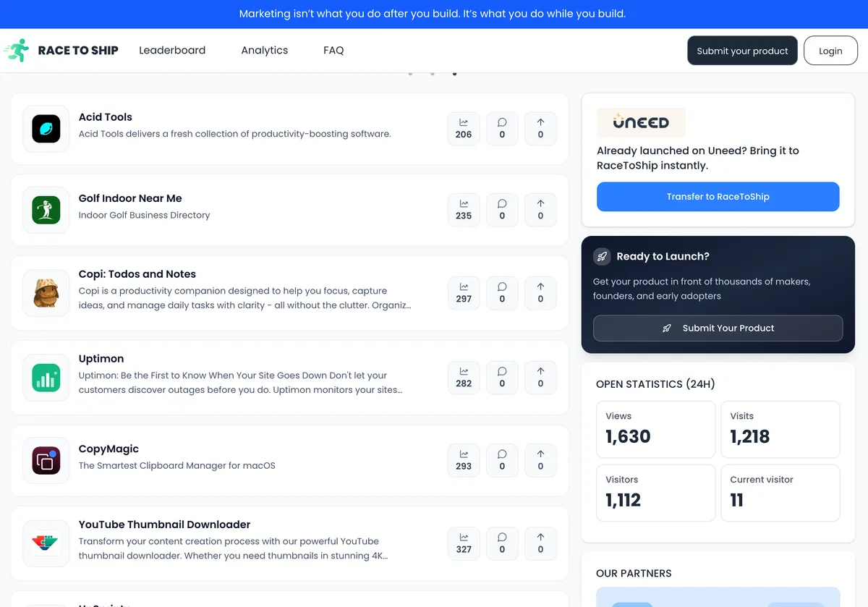Open comments on CopyMagic
This screenshot has height=607, width=868.
502,460
